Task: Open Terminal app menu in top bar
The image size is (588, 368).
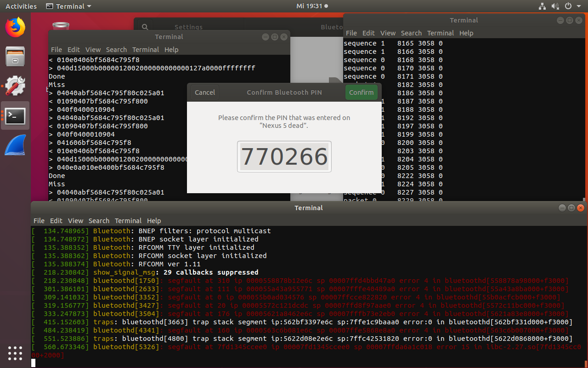Action: (x=69, y=6)
